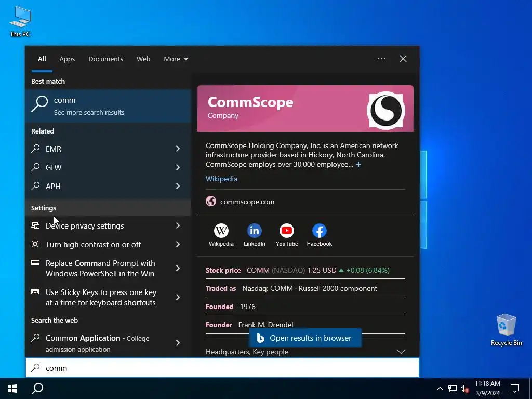The height and width of the screenshot is (399, 532).
Task: Expand Common Application web result arrow
Action: (178, 343)
